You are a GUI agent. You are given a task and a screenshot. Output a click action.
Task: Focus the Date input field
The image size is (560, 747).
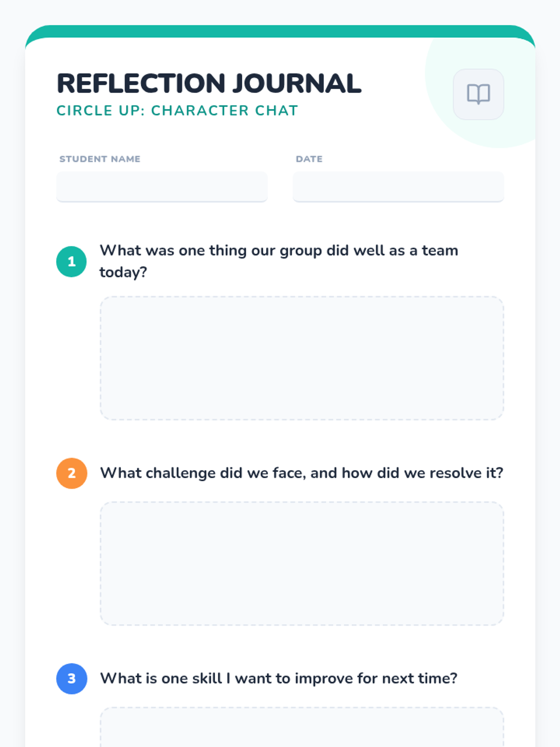[x=398, y=186]
